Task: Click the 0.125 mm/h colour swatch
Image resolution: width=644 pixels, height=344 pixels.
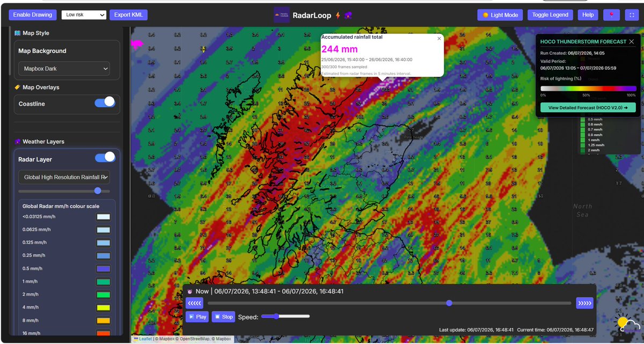Action: point(103,243)
